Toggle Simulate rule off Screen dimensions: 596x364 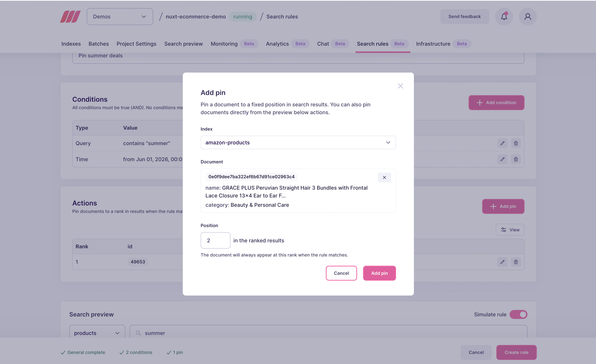tap(519, 314)
